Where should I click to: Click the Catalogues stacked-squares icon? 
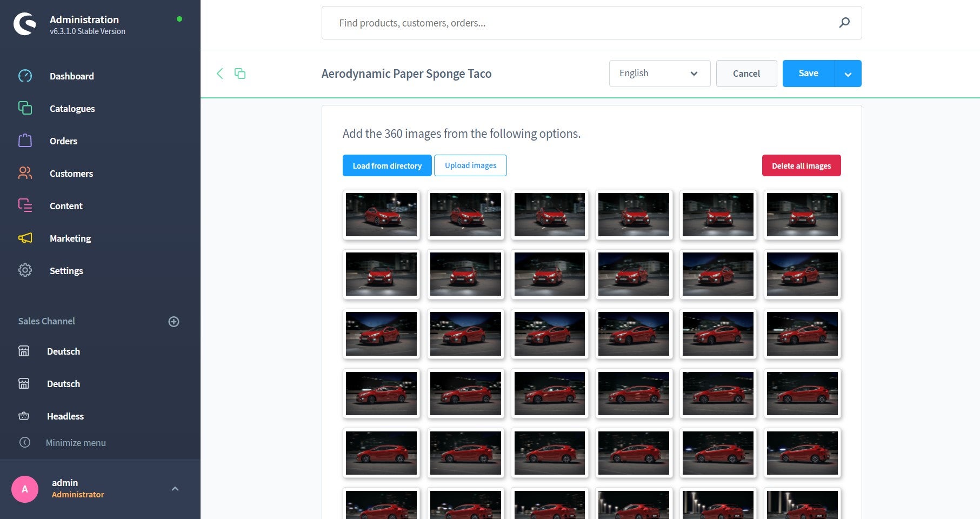(25, 108)
